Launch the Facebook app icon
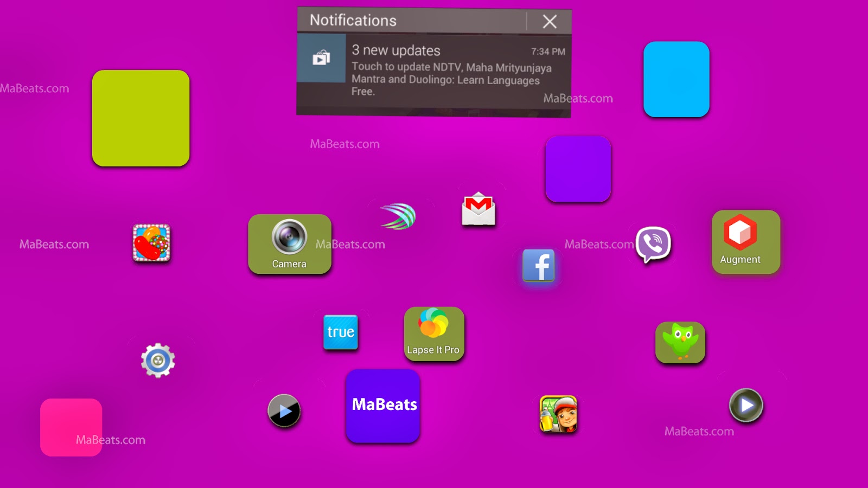868x488 pixels. click(x=539, y=266)
